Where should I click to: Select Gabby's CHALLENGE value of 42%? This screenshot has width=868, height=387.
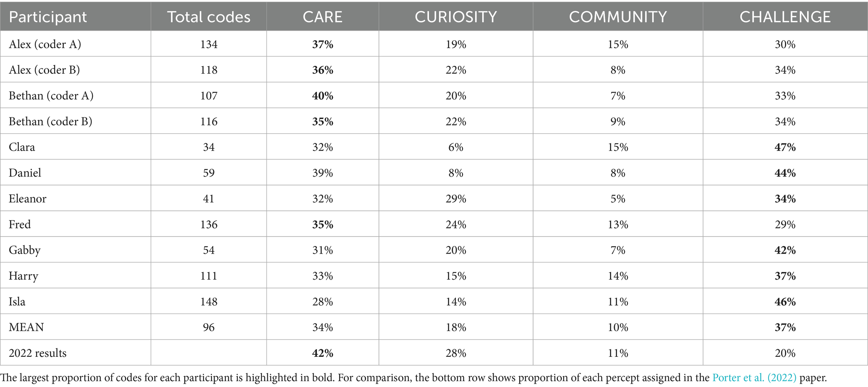pos(785,250)
